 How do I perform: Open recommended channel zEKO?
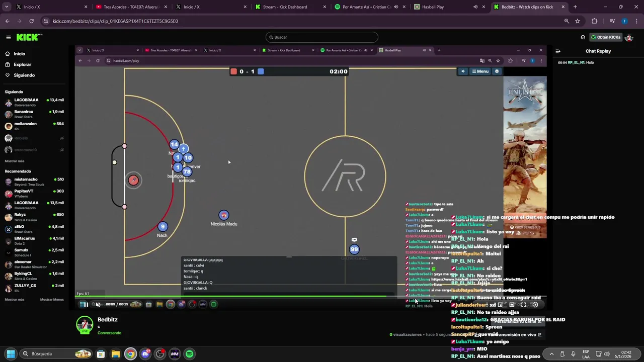coord(34,229)
